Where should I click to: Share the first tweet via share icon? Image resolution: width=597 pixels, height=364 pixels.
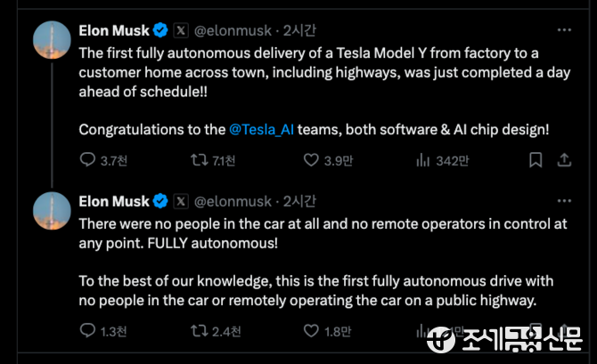(x=563, y=160)
